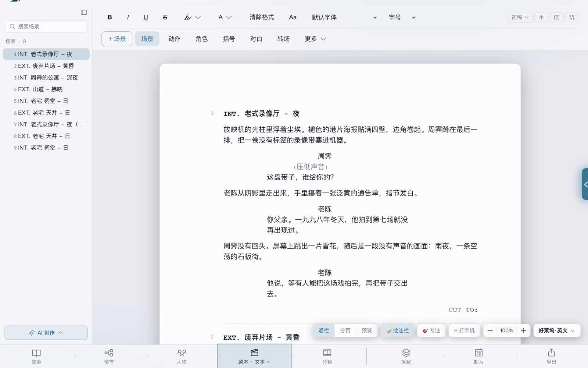The width and height of the screenshot is (588, 368).
Task: Click scene heading EXT. 废弃片场 - 黄昏
Action: coord(262,337)
